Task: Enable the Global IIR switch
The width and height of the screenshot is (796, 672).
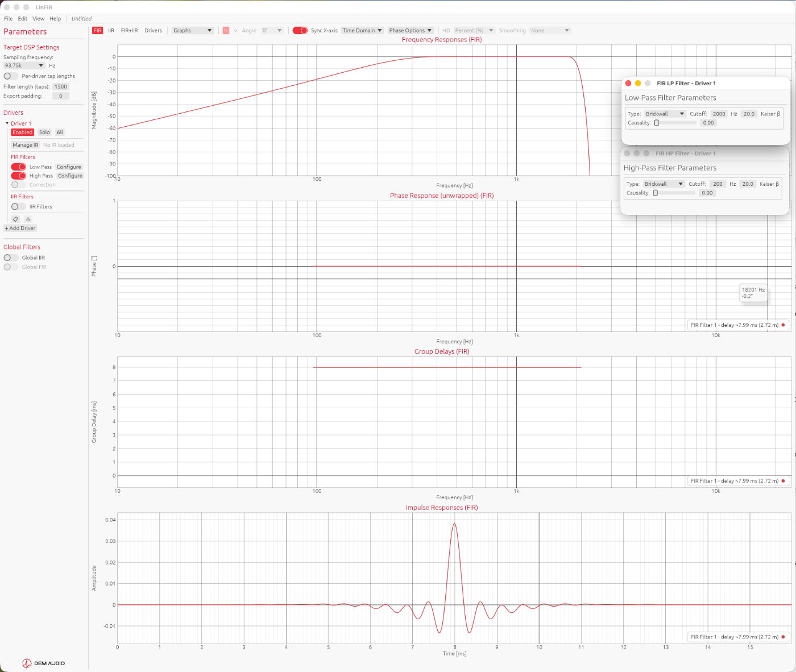Action: coord(11,258)
